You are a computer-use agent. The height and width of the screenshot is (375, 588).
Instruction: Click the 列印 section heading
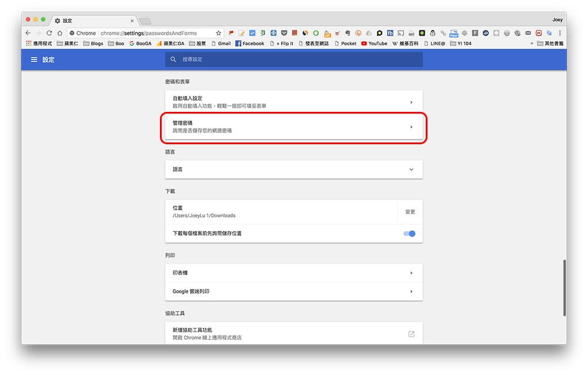tap(171, 255)
